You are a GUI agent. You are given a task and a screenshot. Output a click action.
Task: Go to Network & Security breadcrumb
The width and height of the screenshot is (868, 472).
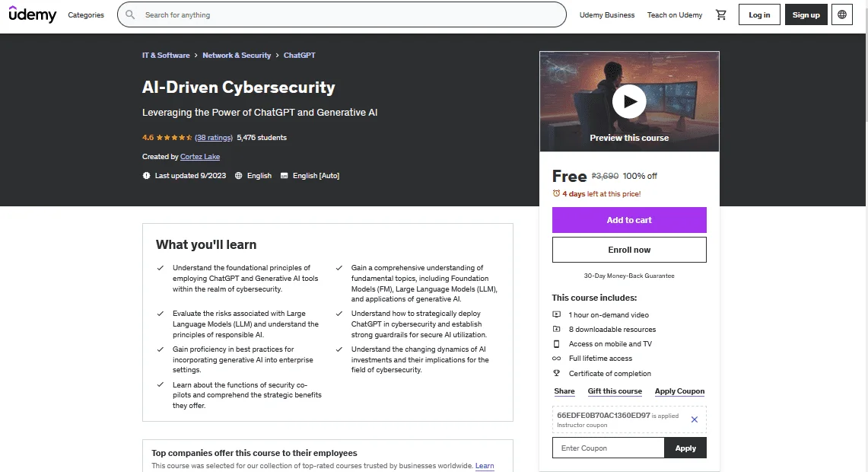(237, 56)
